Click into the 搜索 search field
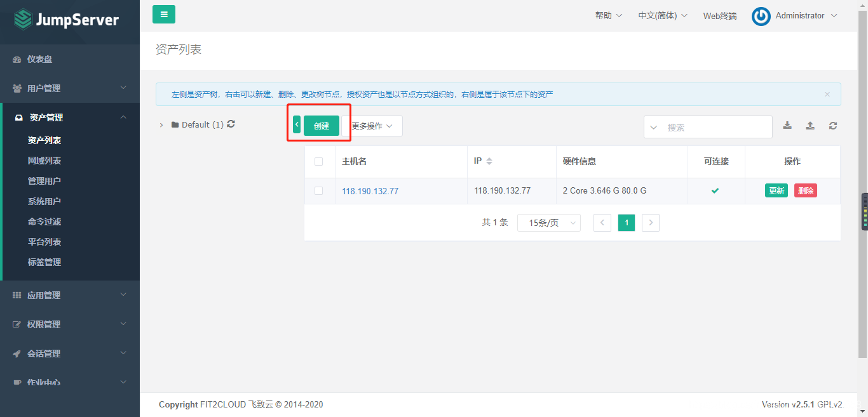Image resolution: width=868 pixels, height=417 pixels. coord(717,128)
